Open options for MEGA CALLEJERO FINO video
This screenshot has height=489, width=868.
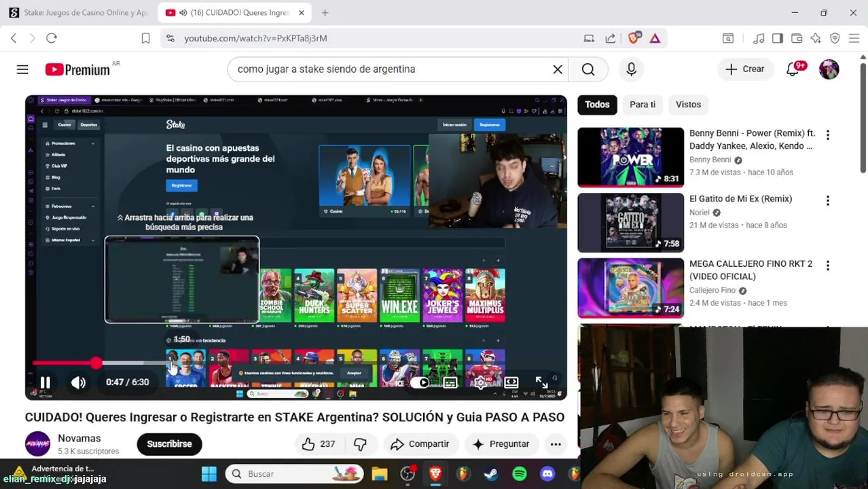tap(828, 266)
